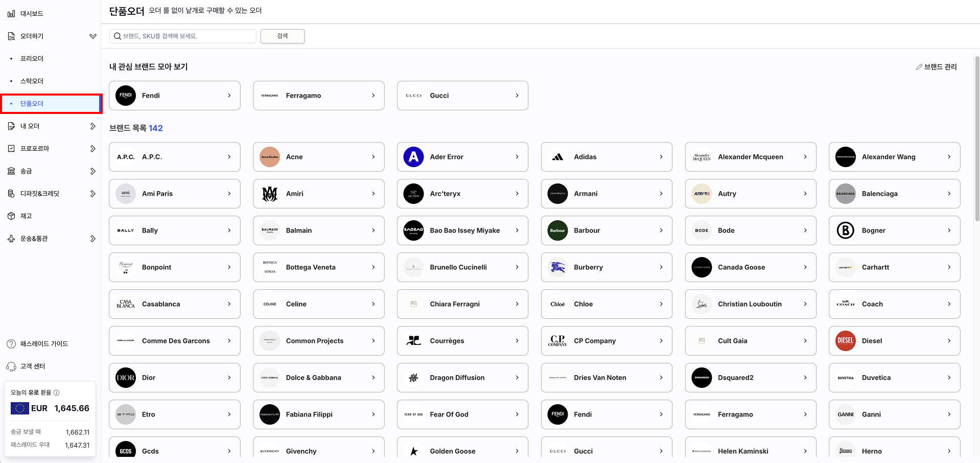Click the inventory box icon (재고)
The width and height of the screenshot is (980, 463).
(11, 216)
